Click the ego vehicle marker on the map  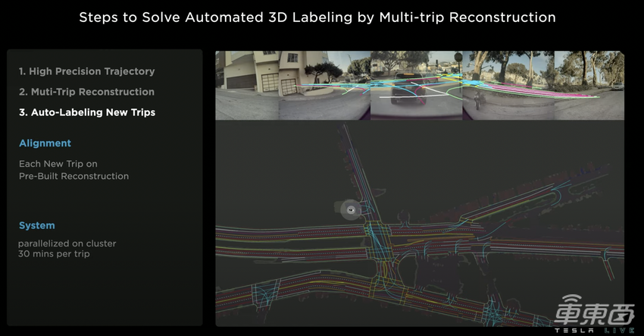coord(349,209)
